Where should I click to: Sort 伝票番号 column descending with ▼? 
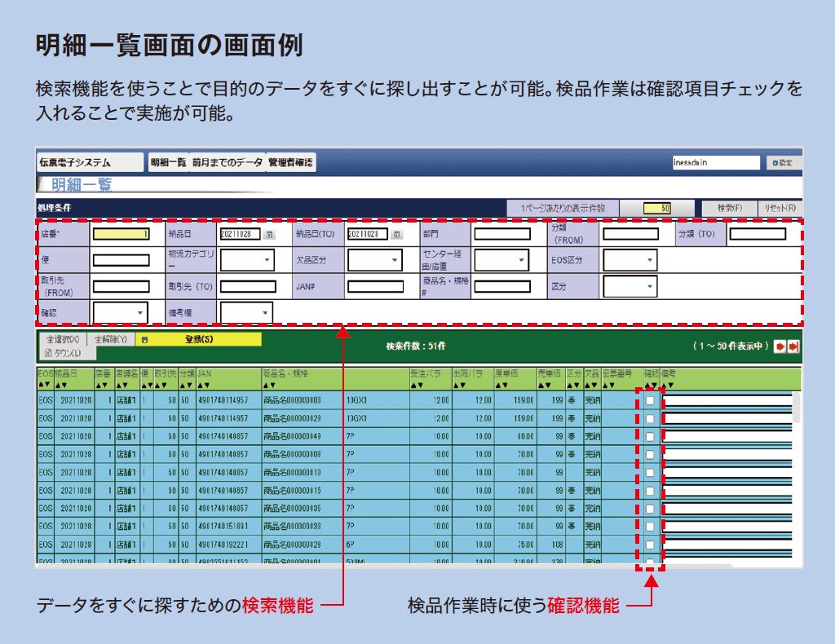[x=612, y=385]
